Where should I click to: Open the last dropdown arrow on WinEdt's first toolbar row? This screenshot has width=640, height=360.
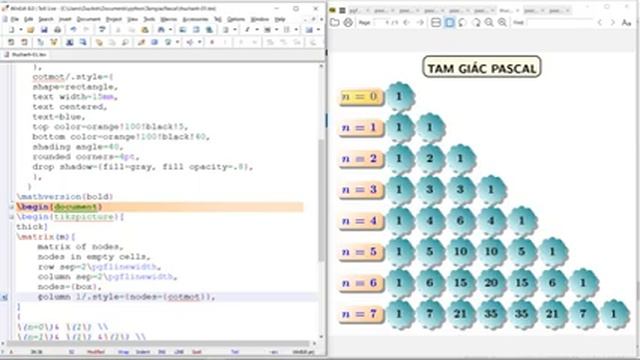(x=318, y=29)
